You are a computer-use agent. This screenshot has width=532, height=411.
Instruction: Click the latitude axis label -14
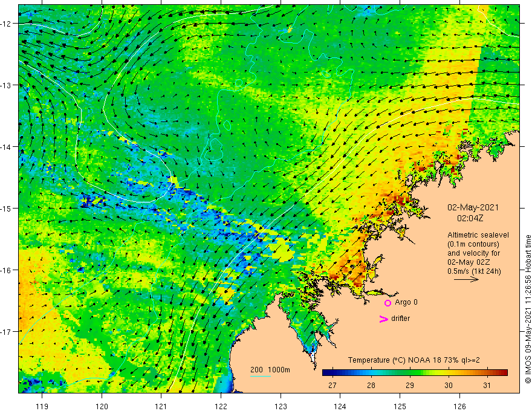[6, 147]
